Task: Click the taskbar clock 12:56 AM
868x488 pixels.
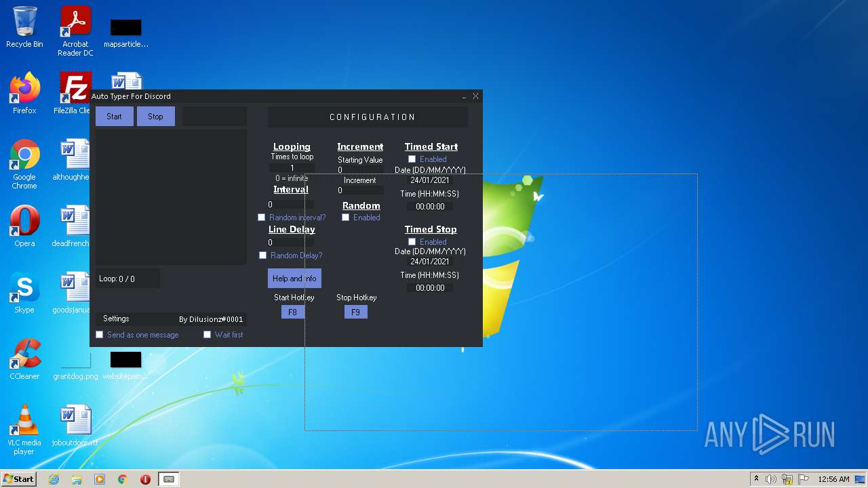Action: [833, 479]
